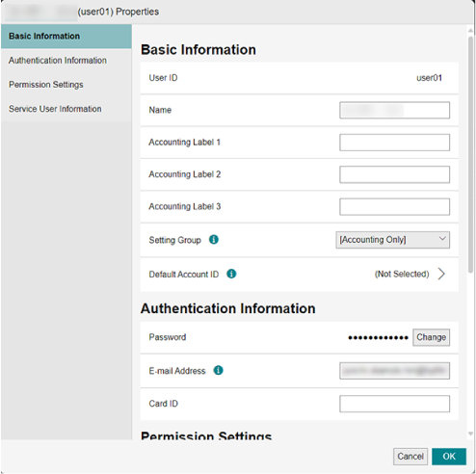This screenshot has height=474, width=476.
Task: Click the Accounting Label 2 field
Action: pos(394,174)
